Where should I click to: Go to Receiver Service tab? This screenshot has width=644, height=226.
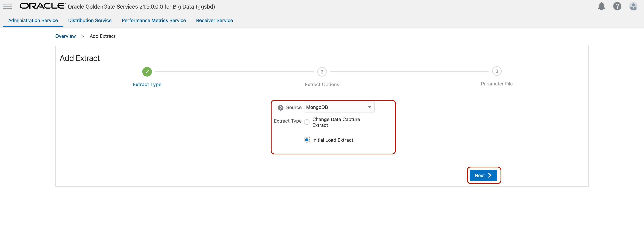(214, 21)
